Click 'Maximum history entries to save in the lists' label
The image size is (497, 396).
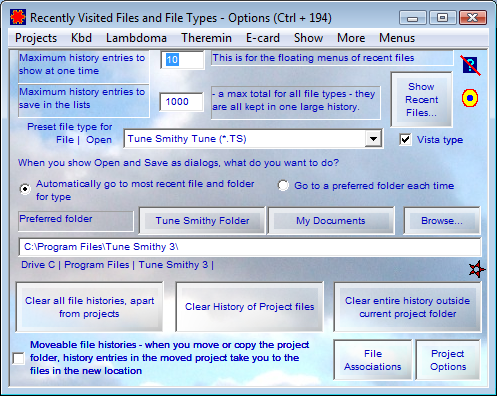click(x=82, y=98)
